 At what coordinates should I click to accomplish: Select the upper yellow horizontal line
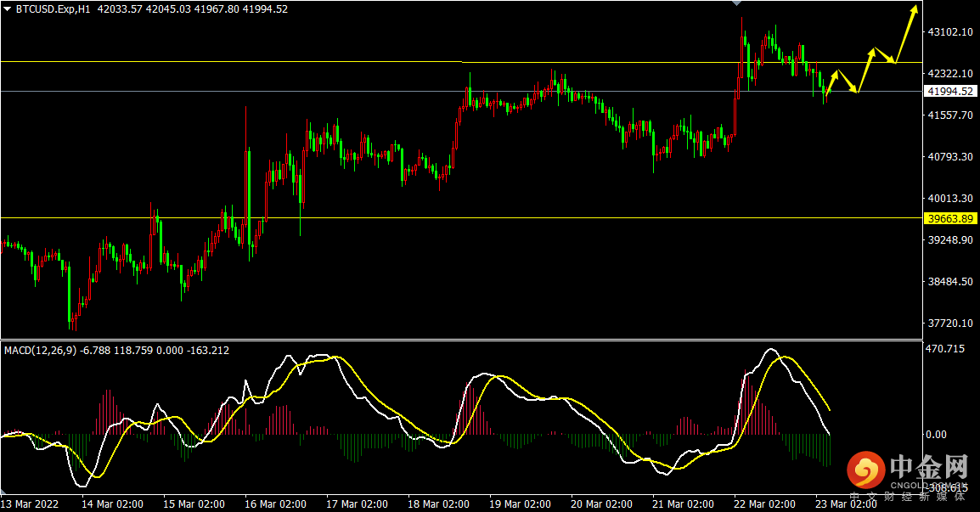coord(461,62)
